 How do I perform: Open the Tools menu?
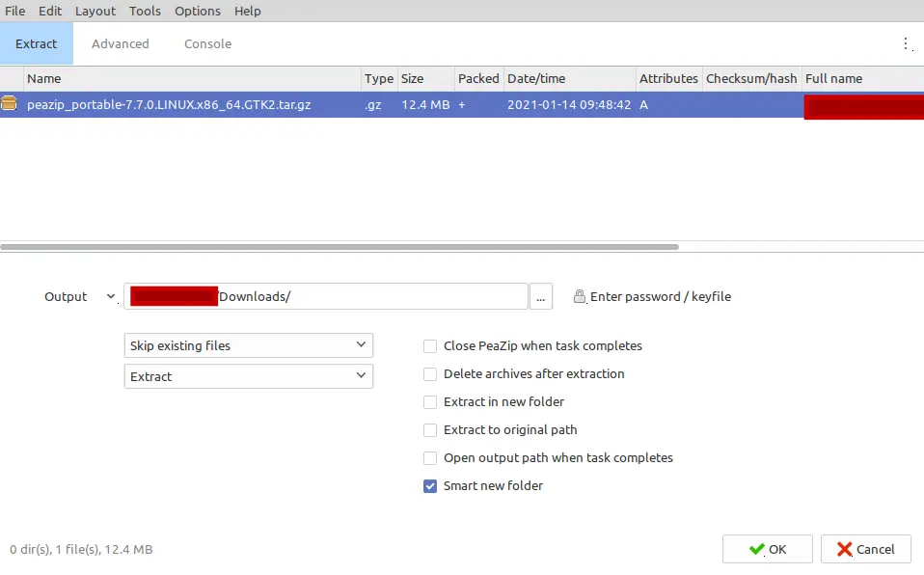145,11
